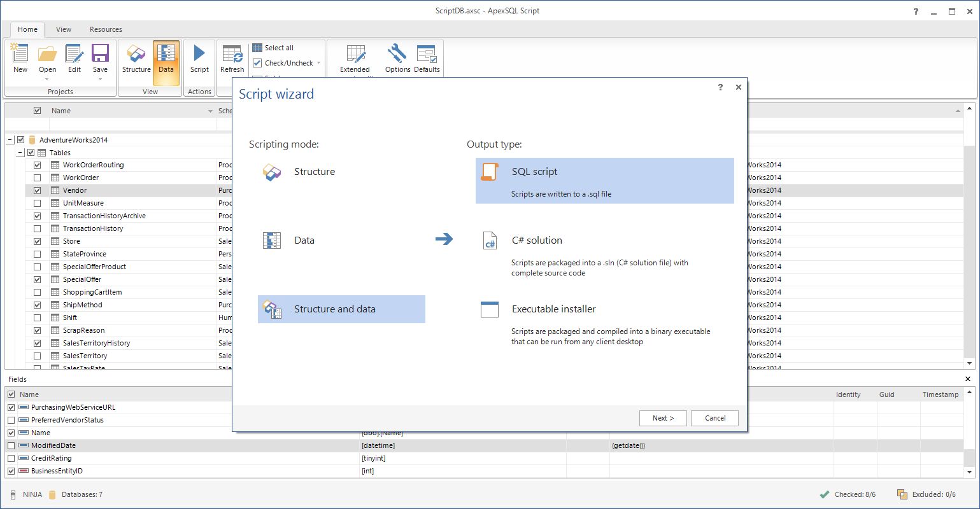Select the Data view icon

(x=166, y=57)
